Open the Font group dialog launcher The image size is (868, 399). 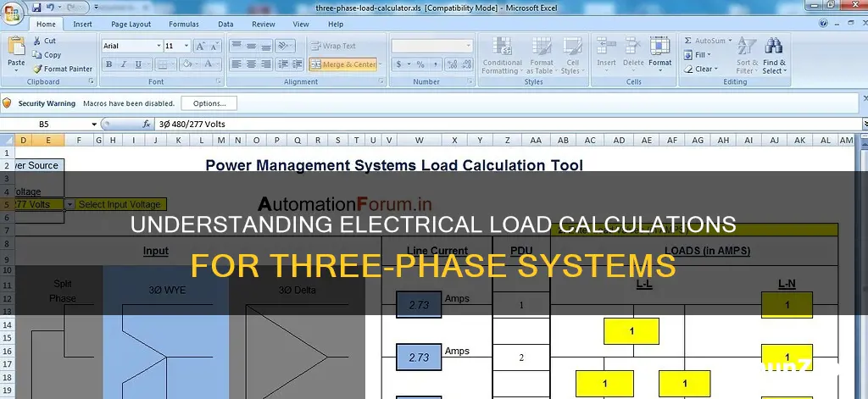coord(219,81)
